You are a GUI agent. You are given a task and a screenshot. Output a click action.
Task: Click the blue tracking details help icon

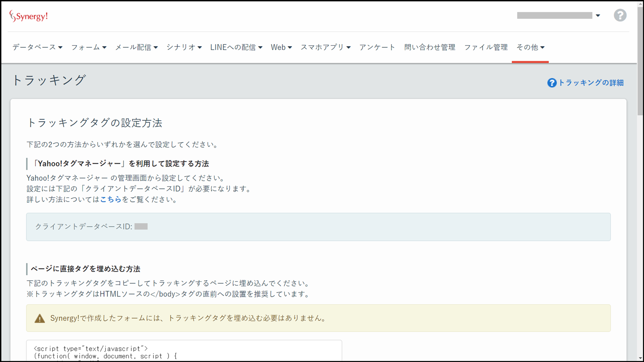click(552, 83)
